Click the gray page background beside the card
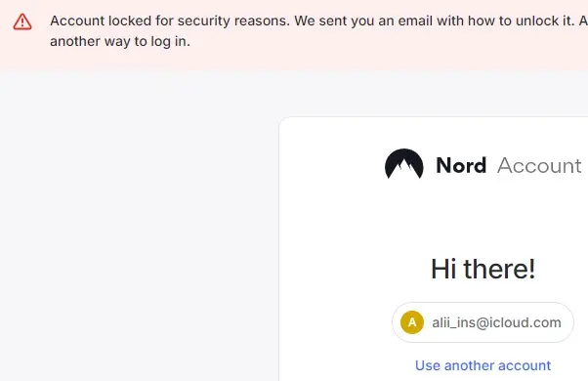 click(x=139, y=225)
